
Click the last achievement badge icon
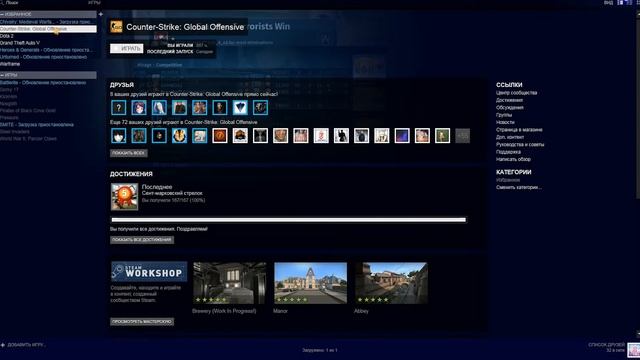(x=124, y=197)
